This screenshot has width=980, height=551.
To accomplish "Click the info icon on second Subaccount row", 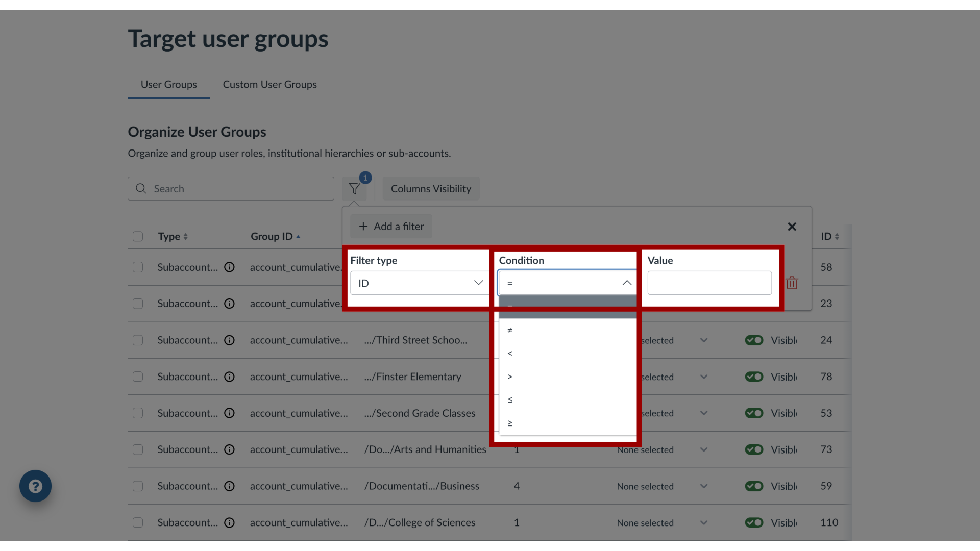I will (x=229, y=304).
